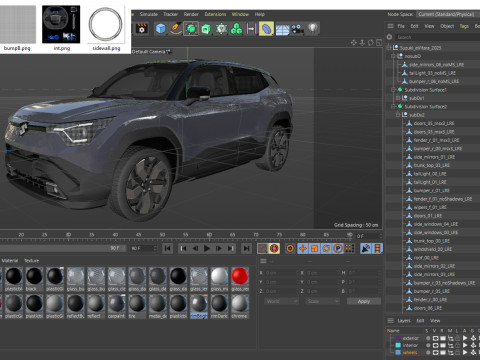480x360 pixels.
Task: Play the animation forwards
Action: (x=207, y=248)
